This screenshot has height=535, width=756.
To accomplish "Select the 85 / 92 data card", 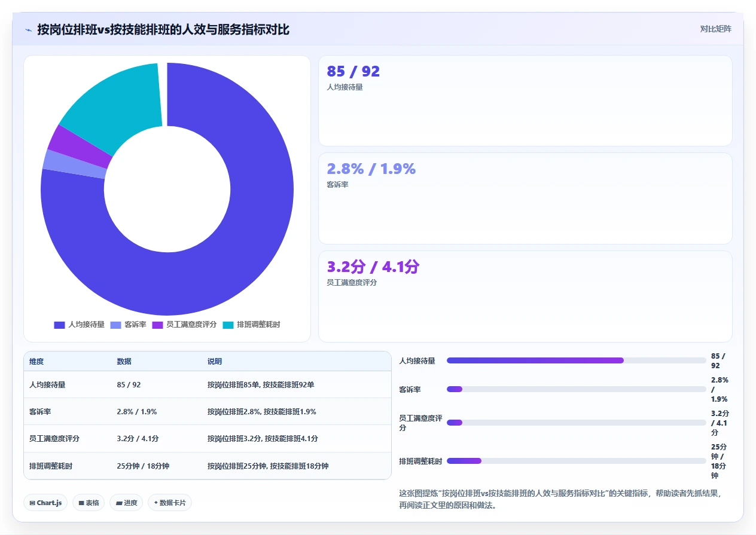I will pos(525,100).
